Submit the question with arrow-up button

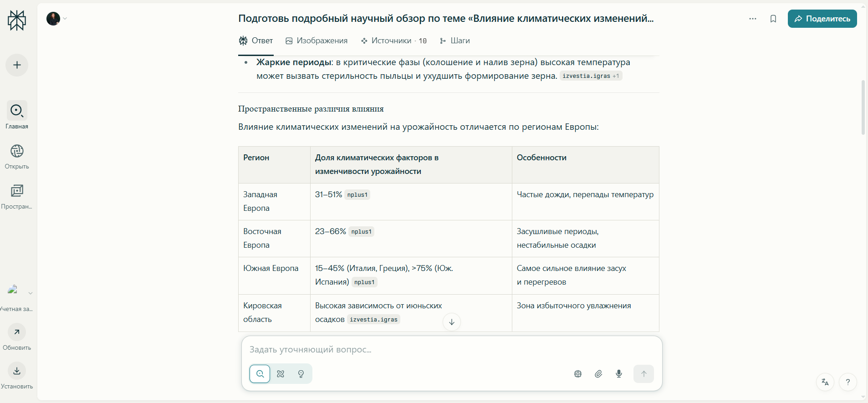[x=643, y=374]
